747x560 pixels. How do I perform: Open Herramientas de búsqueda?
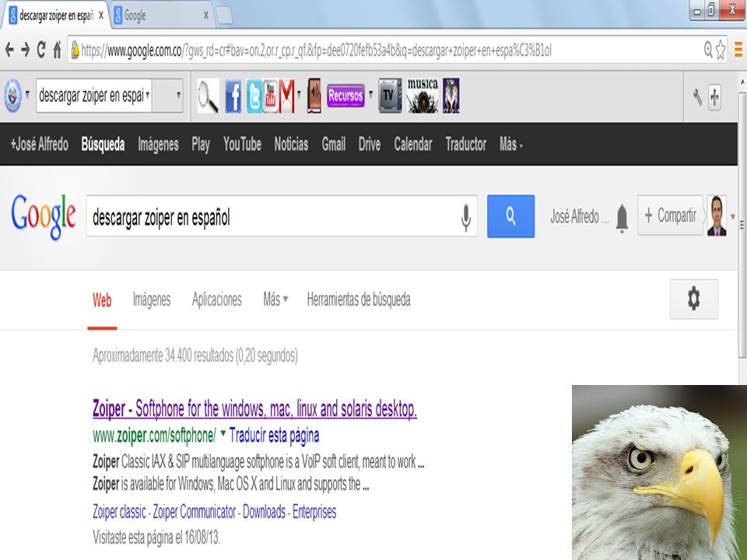coord(359,299)
